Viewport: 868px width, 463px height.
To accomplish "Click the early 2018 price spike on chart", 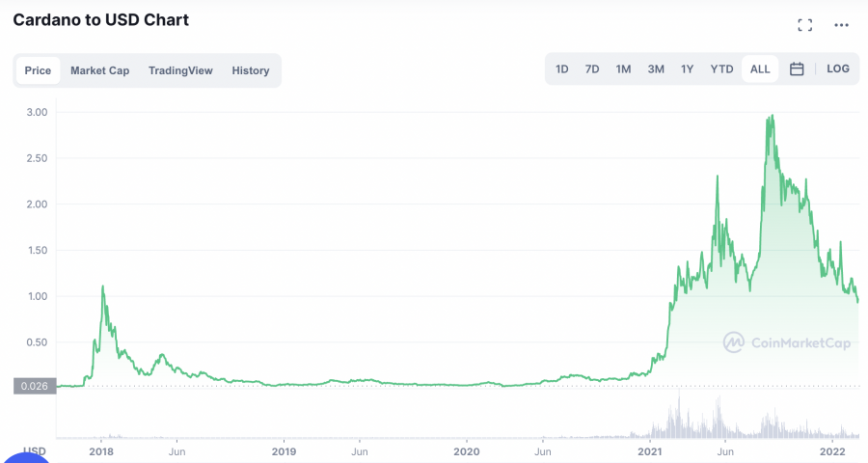I will [102, 286].
